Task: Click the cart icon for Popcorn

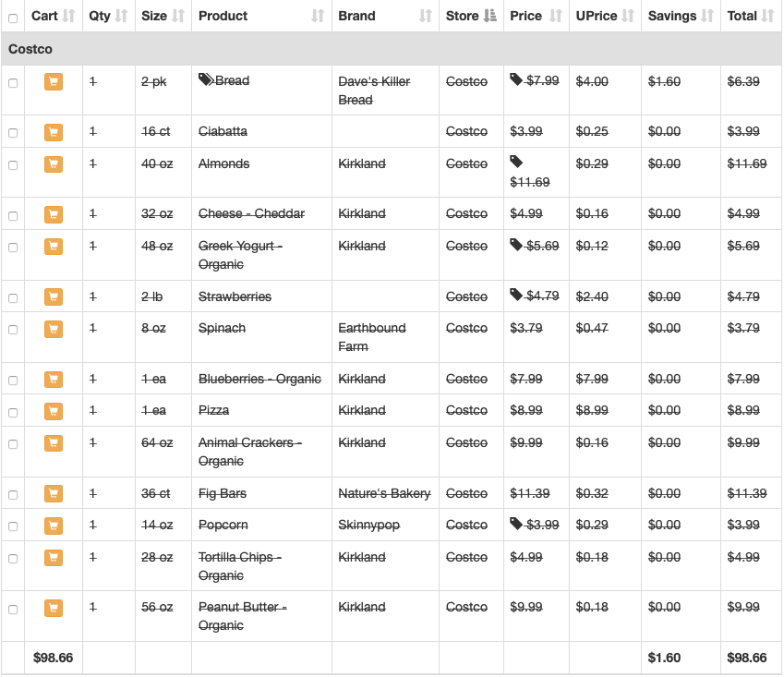Action: 54,525
